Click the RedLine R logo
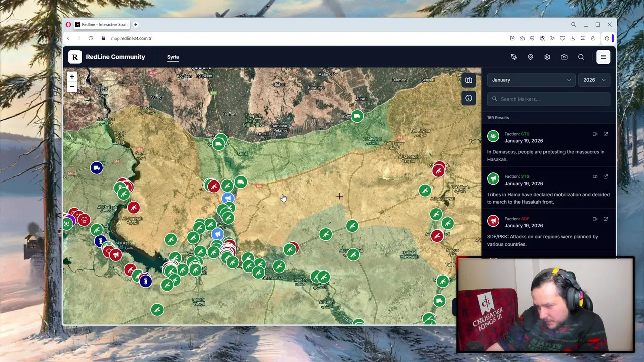The height and width of the screenshot is (362, 644). pyautogui.click(x=75, y=57)
